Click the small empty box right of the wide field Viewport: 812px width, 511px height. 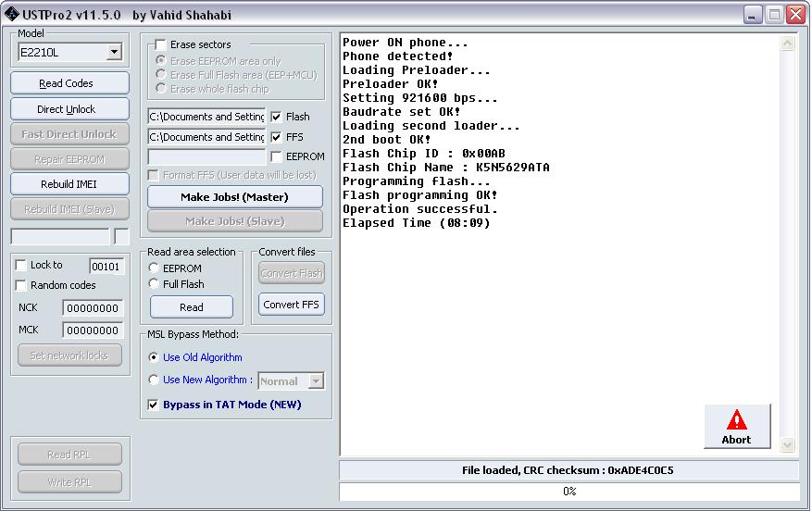(x=121, y=237)
